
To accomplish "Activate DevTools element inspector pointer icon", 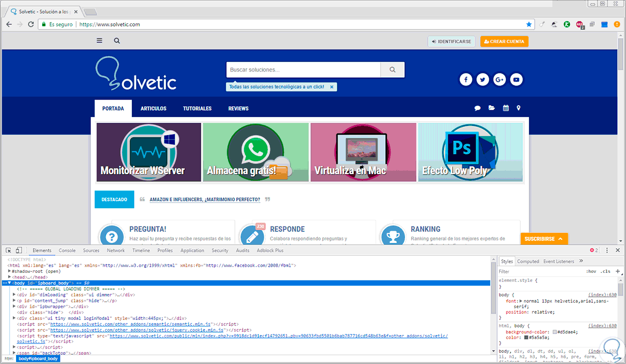I will 9,250.
